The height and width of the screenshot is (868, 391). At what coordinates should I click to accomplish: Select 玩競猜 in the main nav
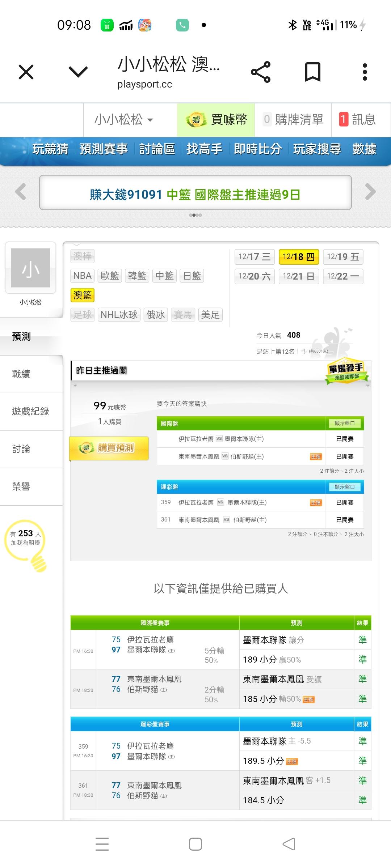click(51, 149)
